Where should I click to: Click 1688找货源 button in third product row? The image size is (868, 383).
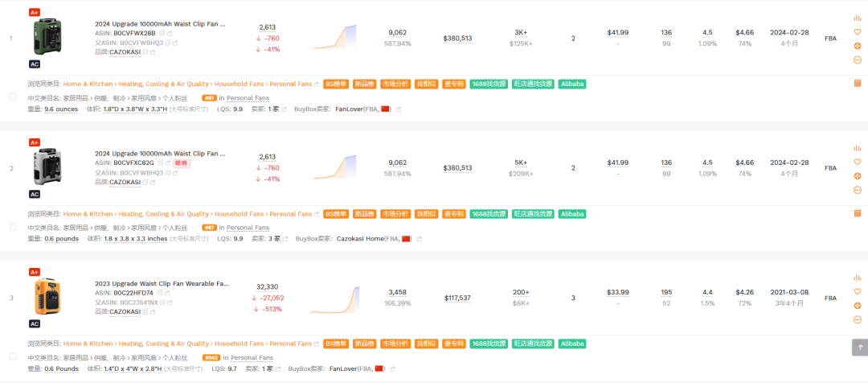(x=488, y=344)
